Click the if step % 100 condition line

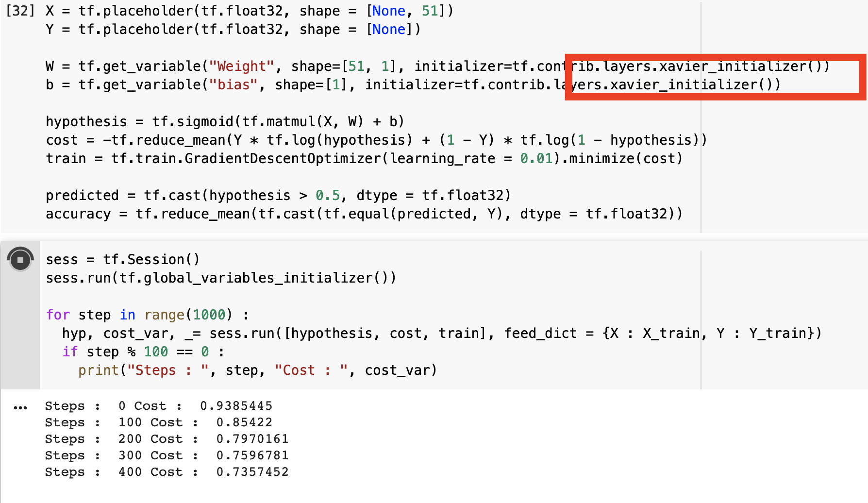point(143,352)
